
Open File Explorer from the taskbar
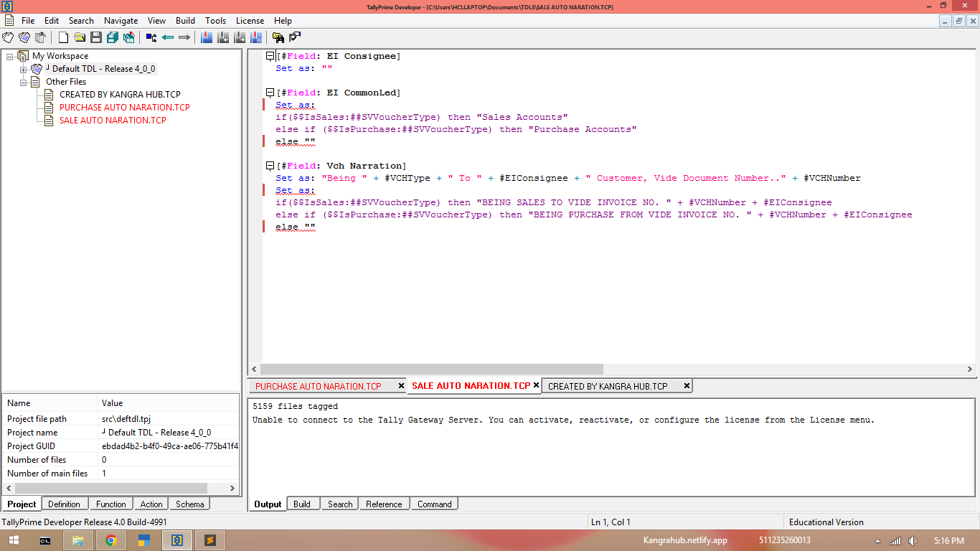pyautogui.click(x=78, y=540)
